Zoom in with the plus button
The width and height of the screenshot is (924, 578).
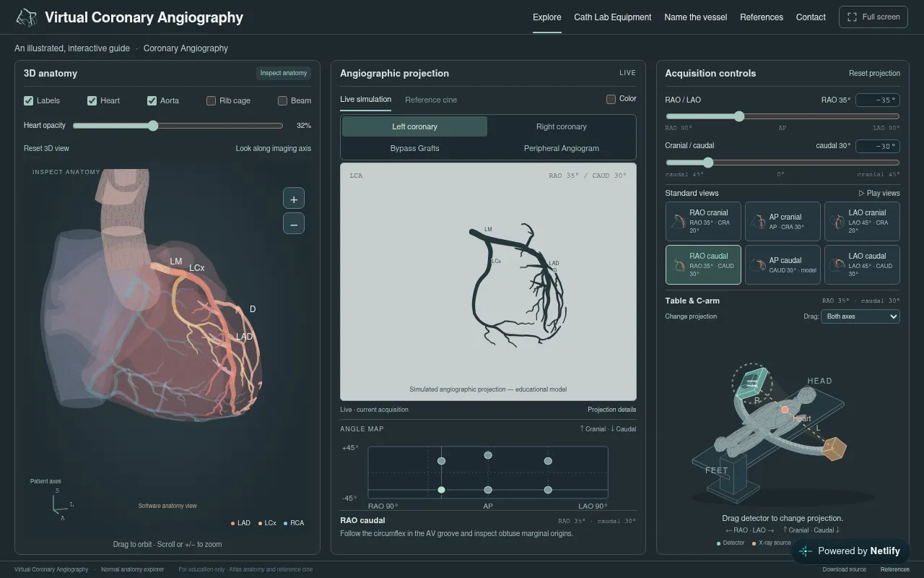click(x=294, y=199)
